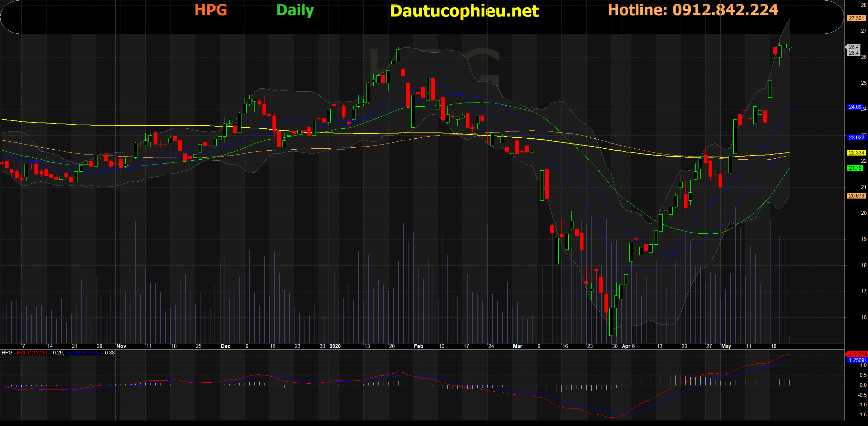Click the Signal(12,26,9) indicator label

(x=82, y=353)
